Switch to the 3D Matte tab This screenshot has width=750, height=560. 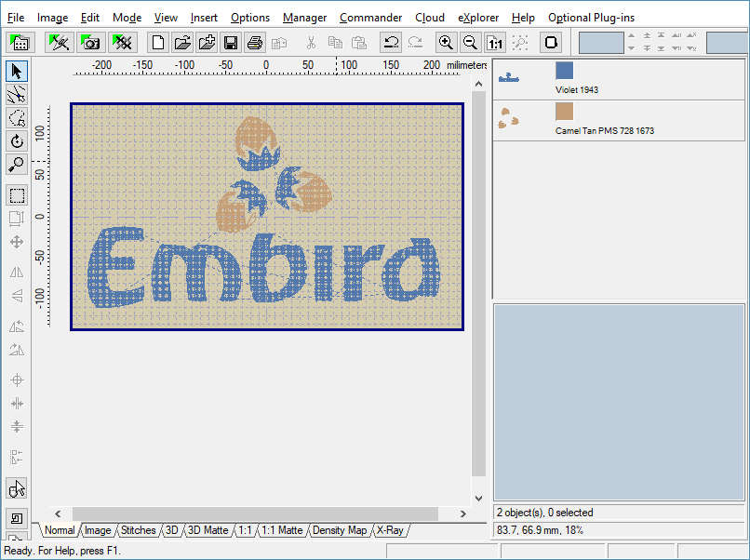pos(208,530)
